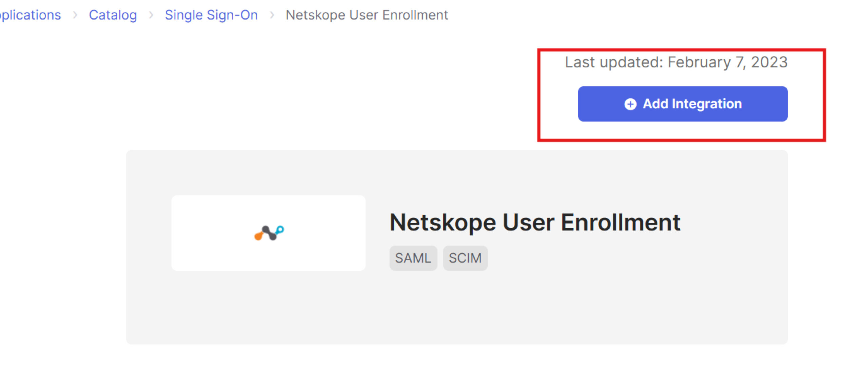868x376 pixels.
Task: Click the Add Integration label text
Action: [x=692, y=104]
